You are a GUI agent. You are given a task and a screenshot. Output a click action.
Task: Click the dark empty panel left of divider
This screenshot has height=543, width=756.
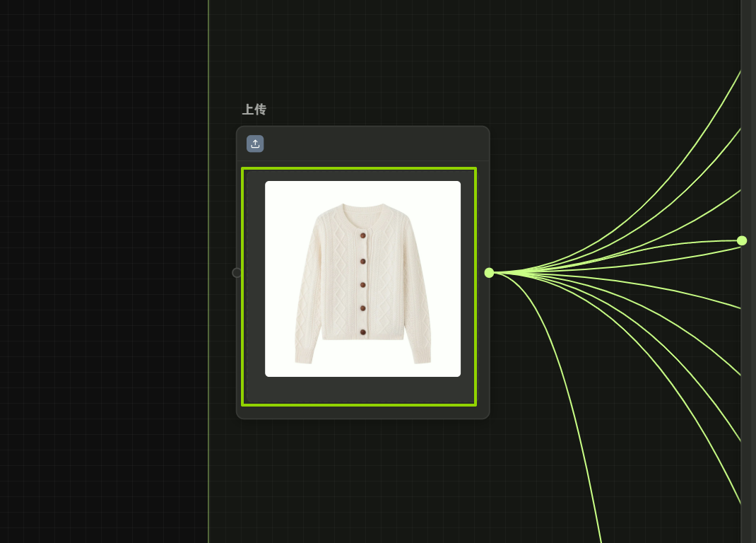click(106, 283)
